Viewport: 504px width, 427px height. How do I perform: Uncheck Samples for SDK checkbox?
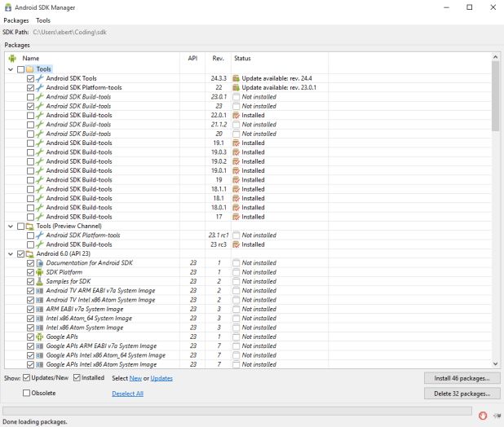pos(30,282)
